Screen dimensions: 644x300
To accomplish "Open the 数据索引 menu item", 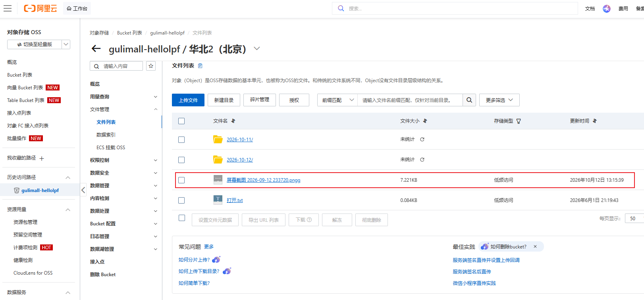I will pos(106,135).
